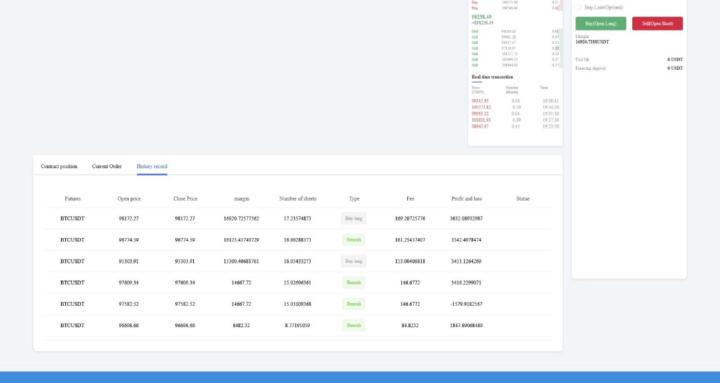Toggle the Stop-Limit (Optional) checkbox

tap(579, 7)
